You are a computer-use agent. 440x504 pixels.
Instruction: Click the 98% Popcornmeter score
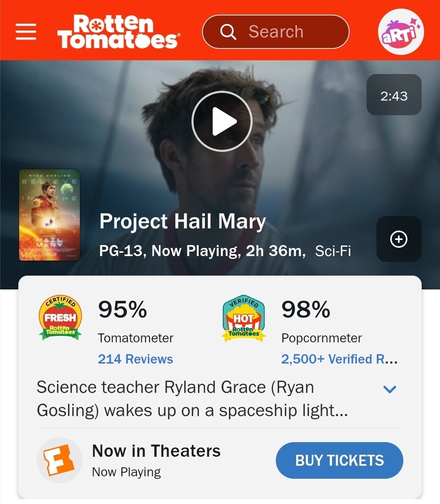306,309
